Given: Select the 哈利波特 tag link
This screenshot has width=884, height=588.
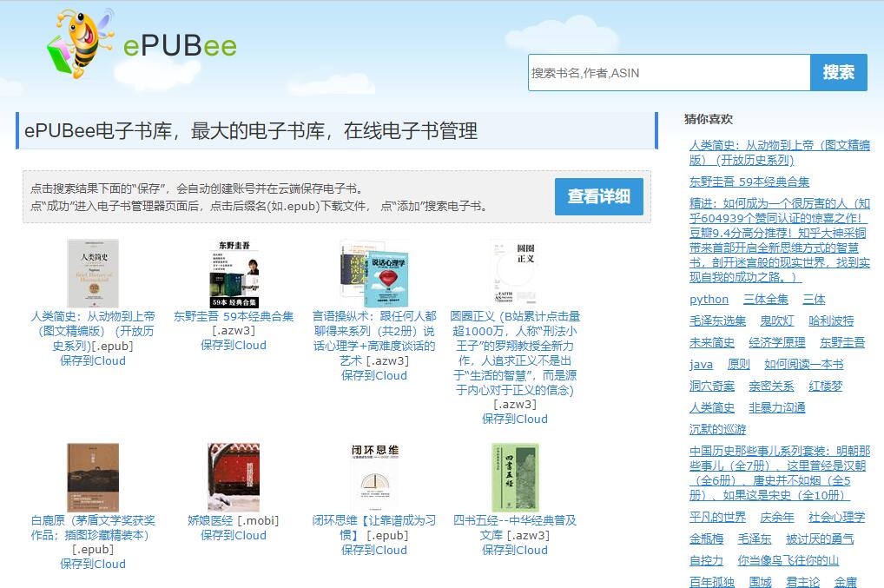Looking at the screenshot, I should point(831,320).
